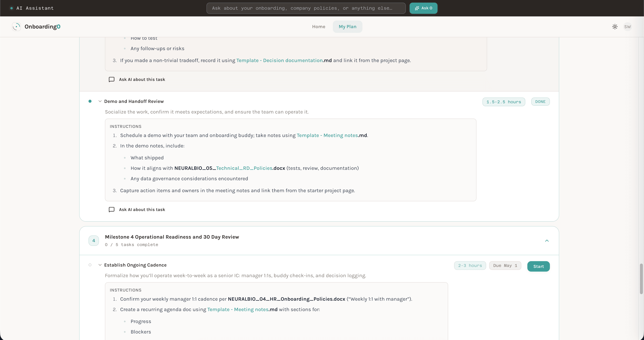Start the Establish Ongoing Cadence task

539,266
